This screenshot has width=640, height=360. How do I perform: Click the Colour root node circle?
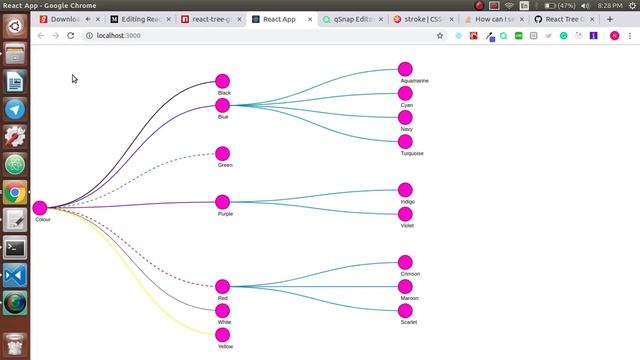coord(40,208)
